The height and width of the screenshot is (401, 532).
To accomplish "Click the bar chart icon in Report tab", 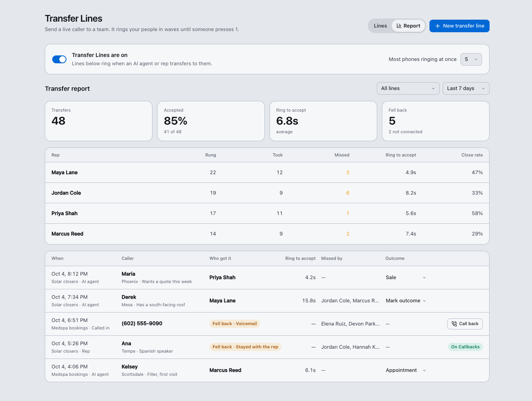I will 399,26.
